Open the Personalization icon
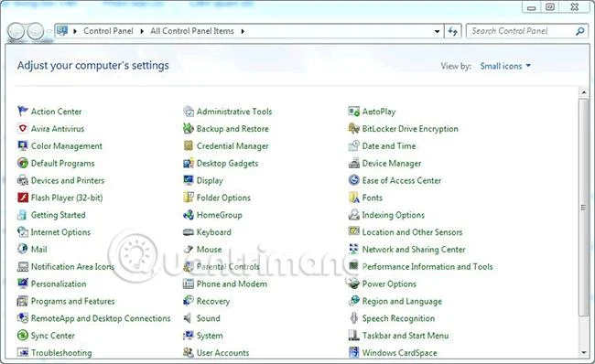The height and width of the screenshot is (364, 595). [x=23, y=284]
